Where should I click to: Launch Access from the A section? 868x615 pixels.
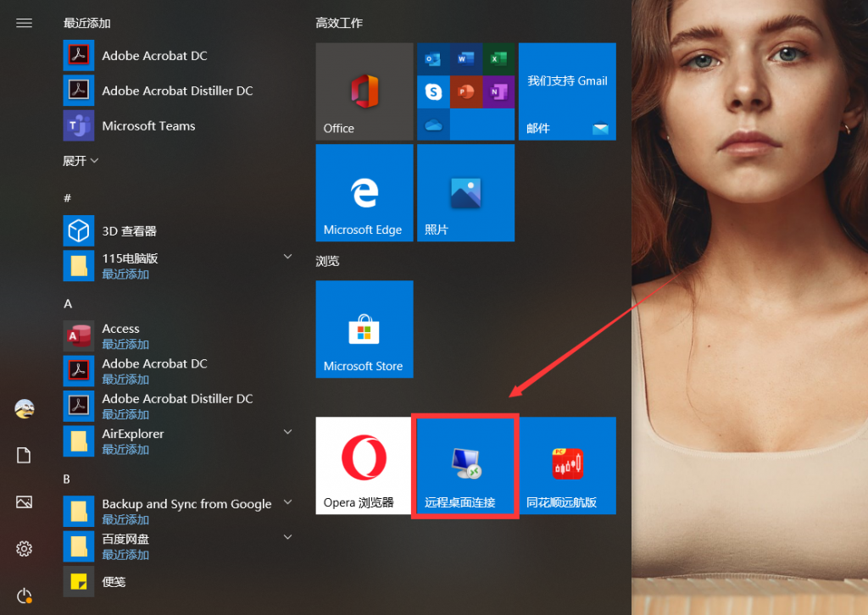pos(178,335)
